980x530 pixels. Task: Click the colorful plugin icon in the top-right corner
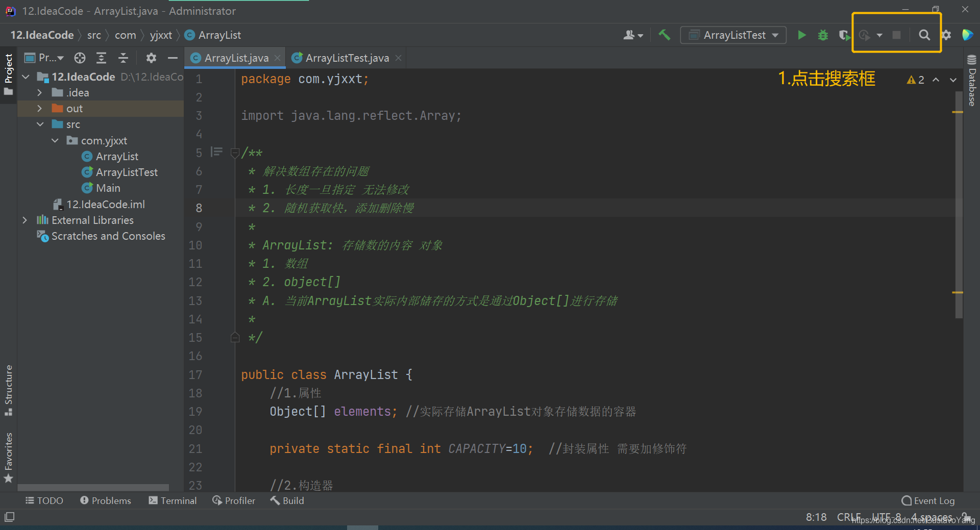coord(967,35)
